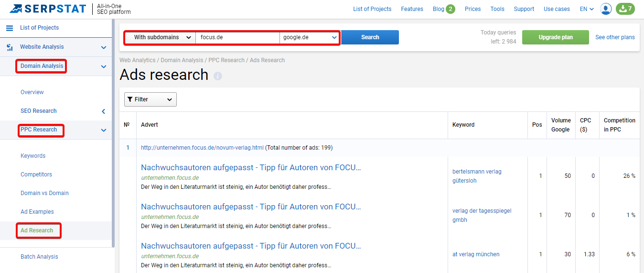Click the focus.de domain input field
Viewport: 644px width, 273px height.
tap(237, 37)
